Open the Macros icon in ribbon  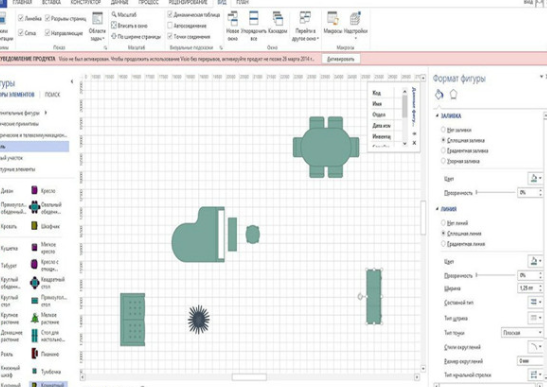332,18
